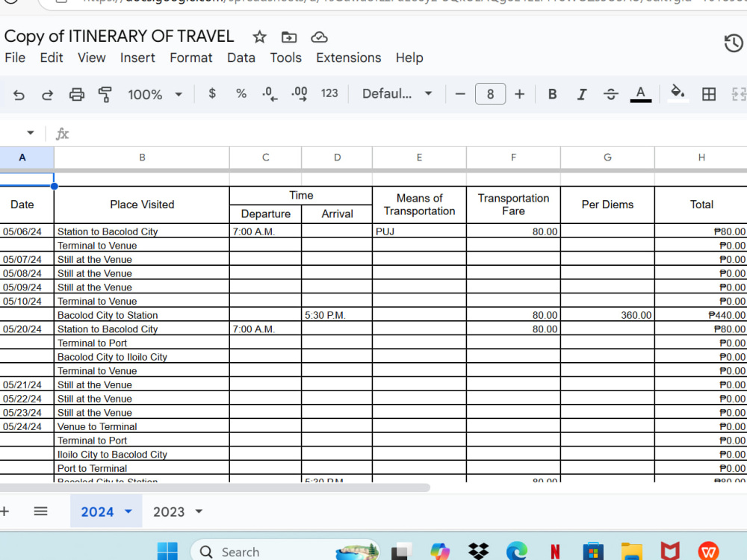This screenshot has width=747, height=560.
Task: Decrease font size with minus button
Action: (x=459, y=94)
